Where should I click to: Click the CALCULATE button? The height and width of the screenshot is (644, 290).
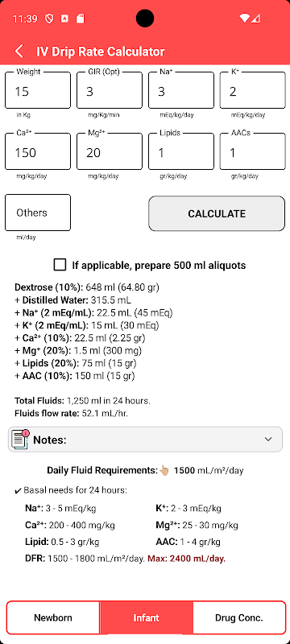[217, 213]
